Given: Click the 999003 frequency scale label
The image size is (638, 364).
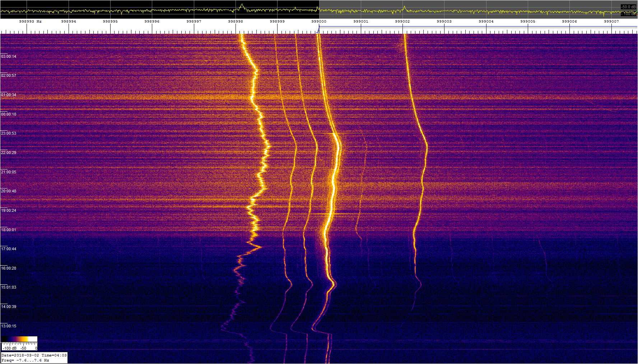Looking at the screenshot, I should [x=444, y=22].
